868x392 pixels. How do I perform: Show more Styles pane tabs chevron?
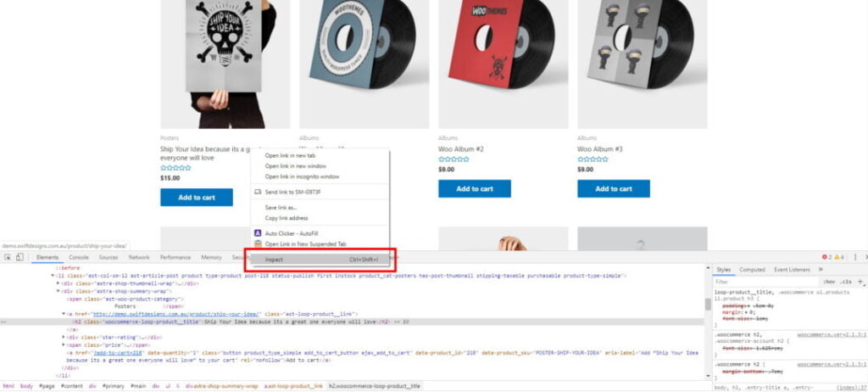click(x=820, y=269)
